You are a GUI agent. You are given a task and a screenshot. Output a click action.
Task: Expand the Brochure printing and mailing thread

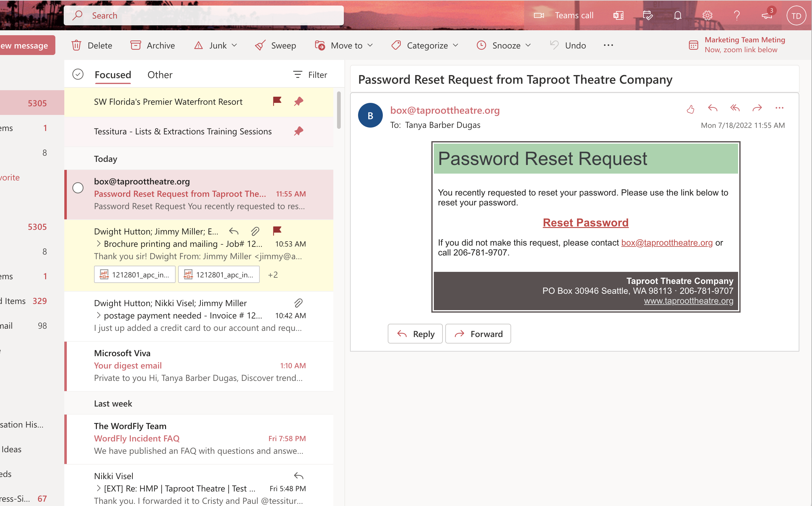tap(98, 244)
